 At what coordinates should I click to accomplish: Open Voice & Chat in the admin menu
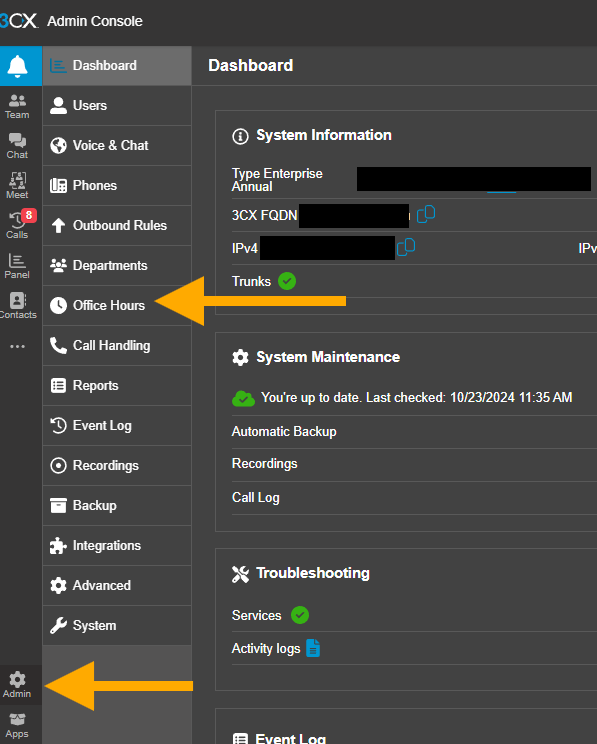coord(117,145)
